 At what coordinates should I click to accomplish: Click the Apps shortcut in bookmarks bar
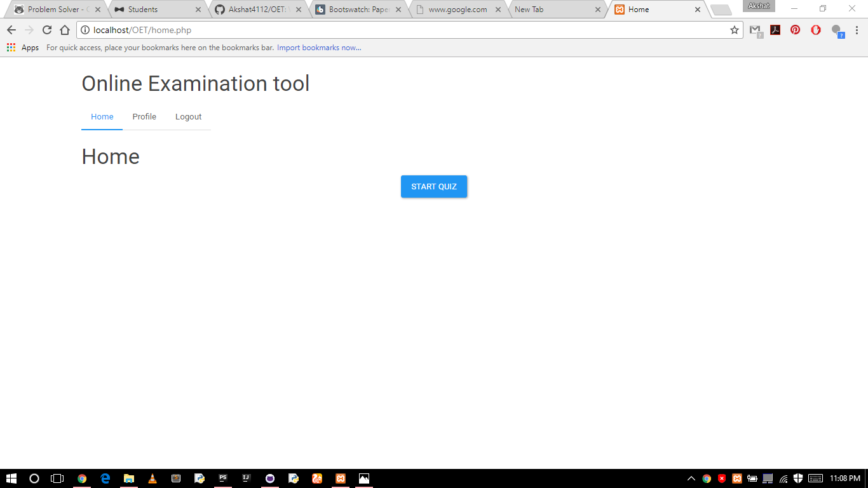[23, 48]
